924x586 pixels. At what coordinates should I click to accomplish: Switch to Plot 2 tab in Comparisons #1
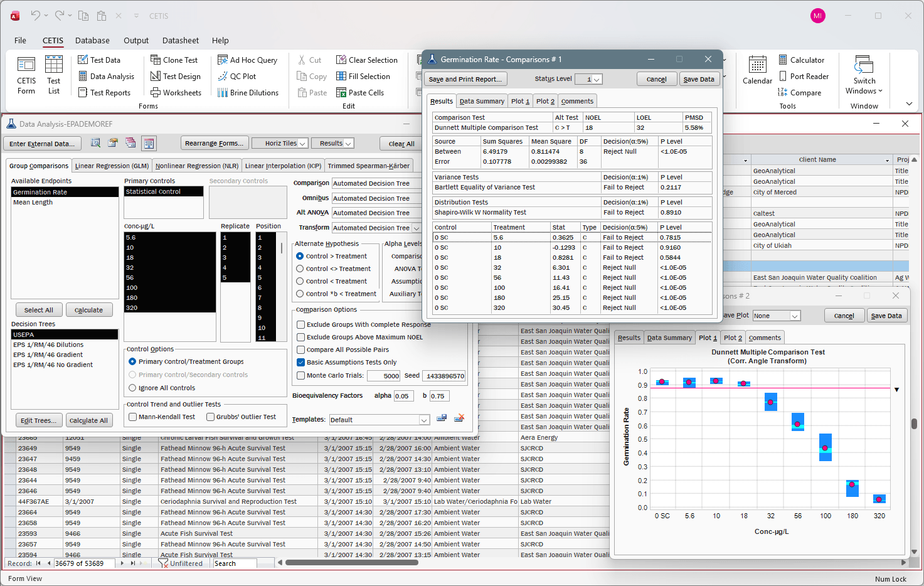(x=545, y=101)
